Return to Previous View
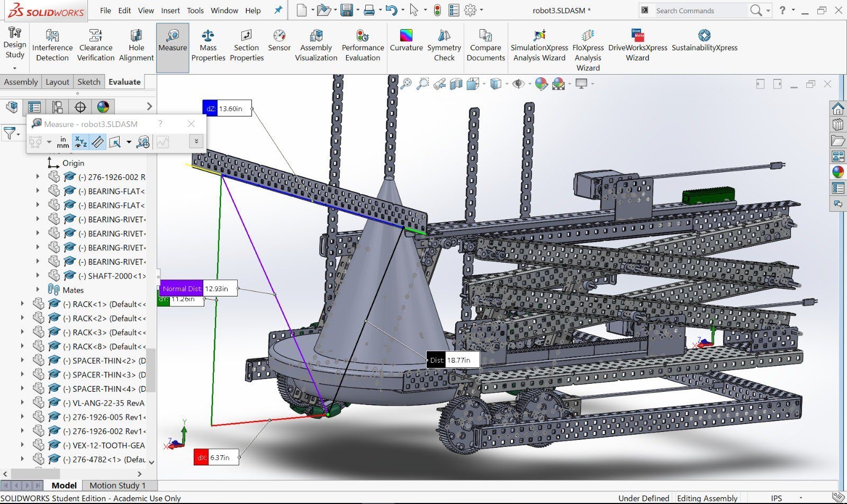Viewport: 847px width, 504px height. click(439, 84)
